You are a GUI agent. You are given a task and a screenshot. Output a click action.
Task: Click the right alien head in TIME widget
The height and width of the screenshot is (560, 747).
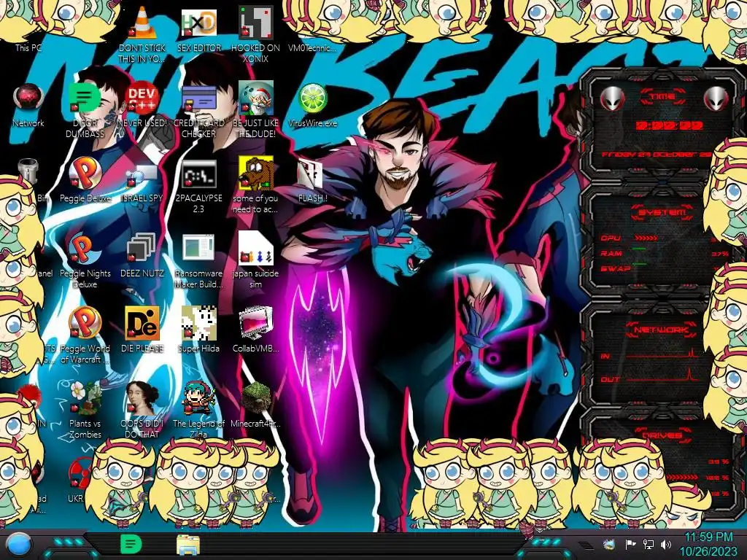716,99
